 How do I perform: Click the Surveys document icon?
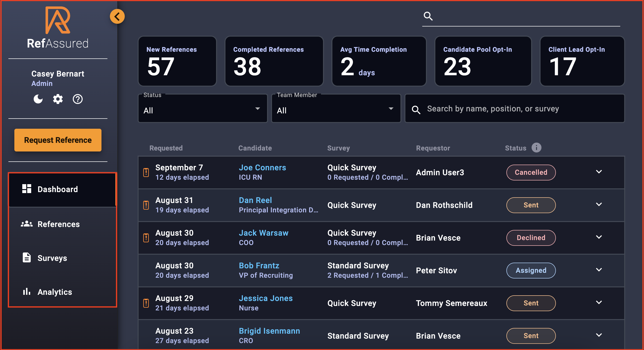click(26, 257)
